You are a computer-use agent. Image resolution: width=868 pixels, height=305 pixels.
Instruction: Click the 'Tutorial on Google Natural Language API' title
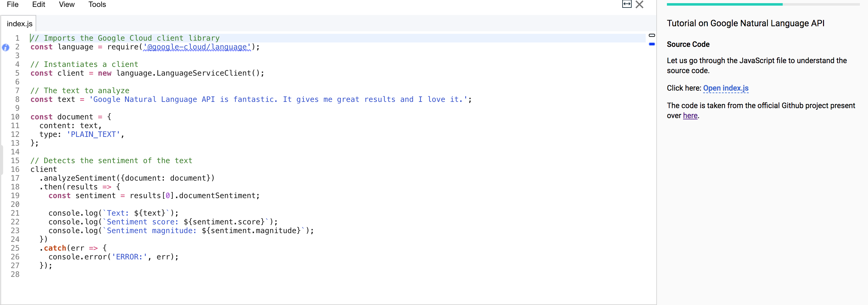click(x=745, y=23)
